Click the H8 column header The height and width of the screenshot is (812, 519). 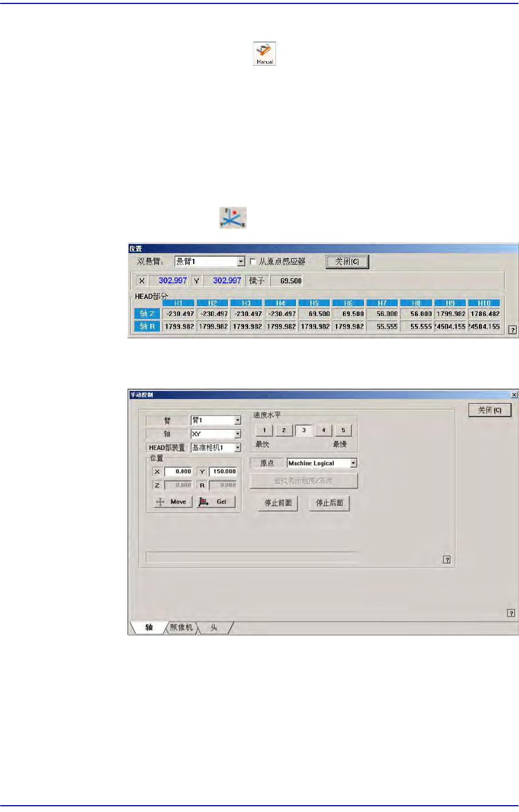(416, 303)
